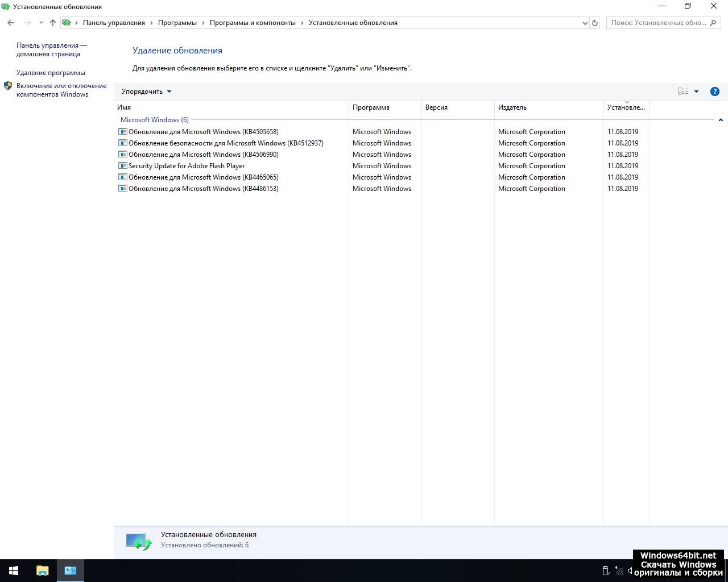This screenshot has height=582, width=728.
Task: Select update KB4512937 in the list
Action: (226, 143)
